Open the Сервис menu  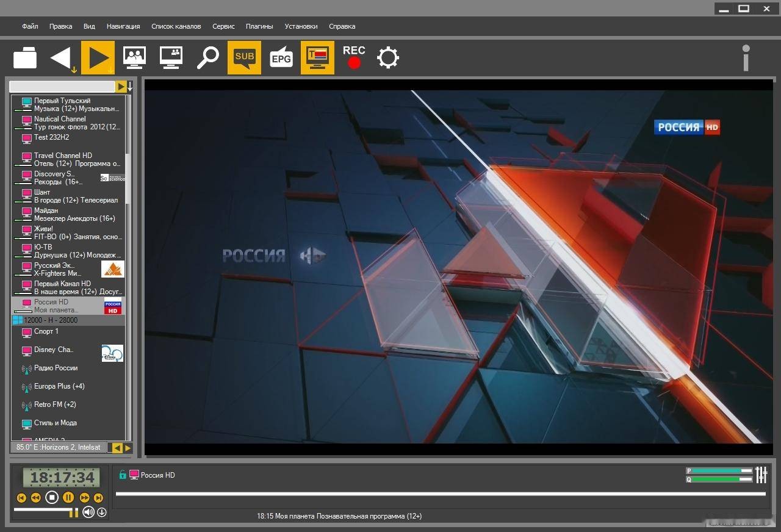[223, 26]
